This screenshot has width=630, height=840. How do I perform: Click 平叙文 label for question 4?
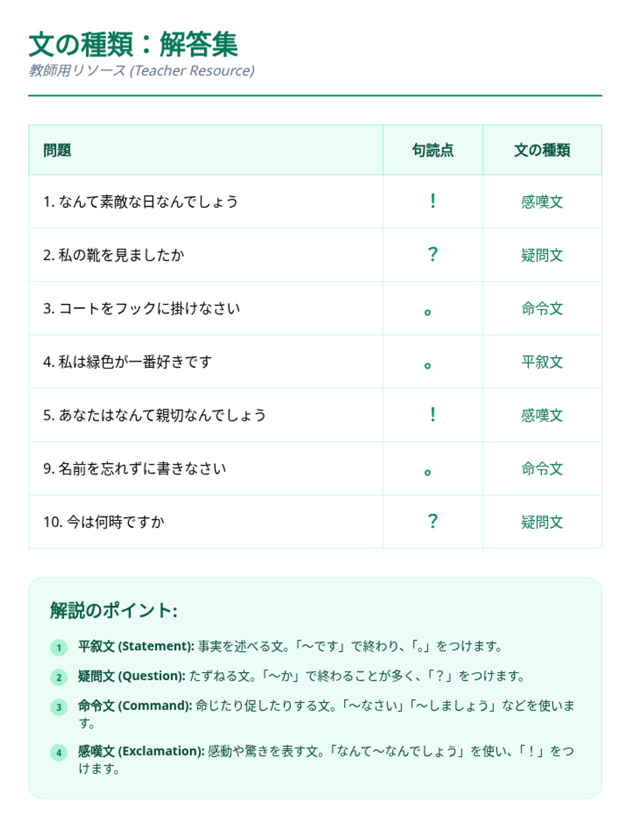pos(542,362)
